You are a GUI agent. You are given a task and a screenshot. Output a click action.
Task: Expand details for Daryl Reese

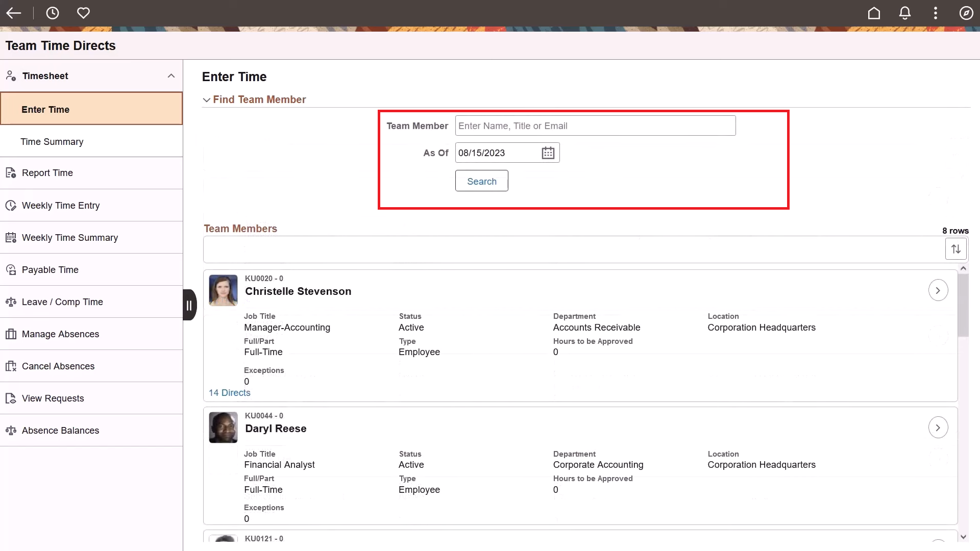tap(938, 427)
